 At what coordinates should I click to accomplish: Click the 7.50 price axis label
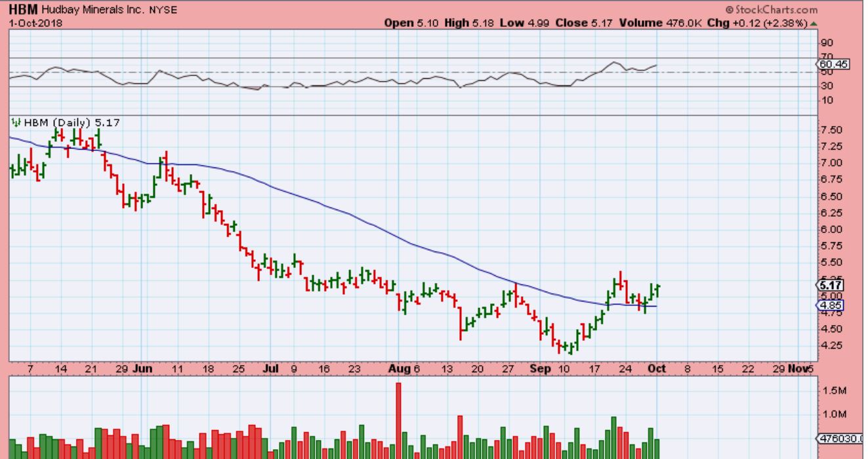pos(831,130)
